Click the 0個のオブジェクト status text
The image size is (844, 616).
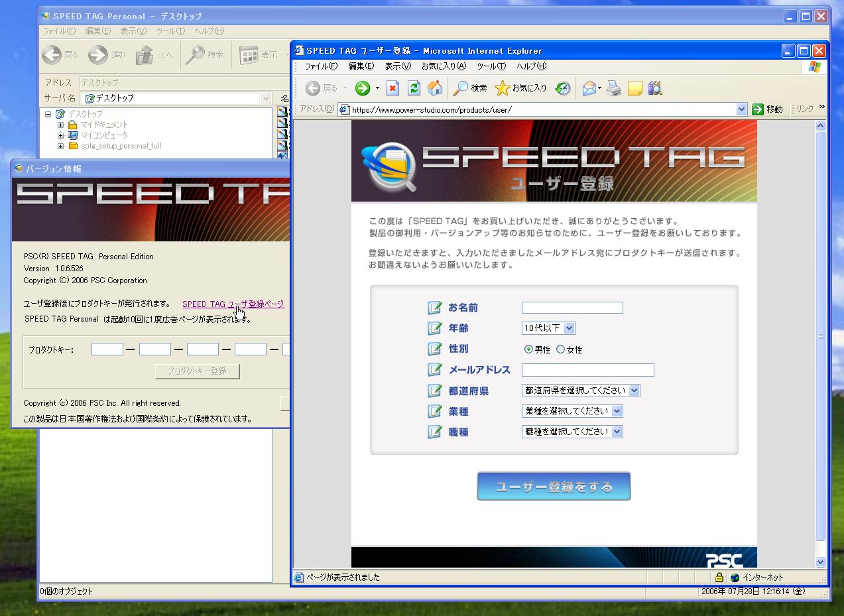pos(66,591)
